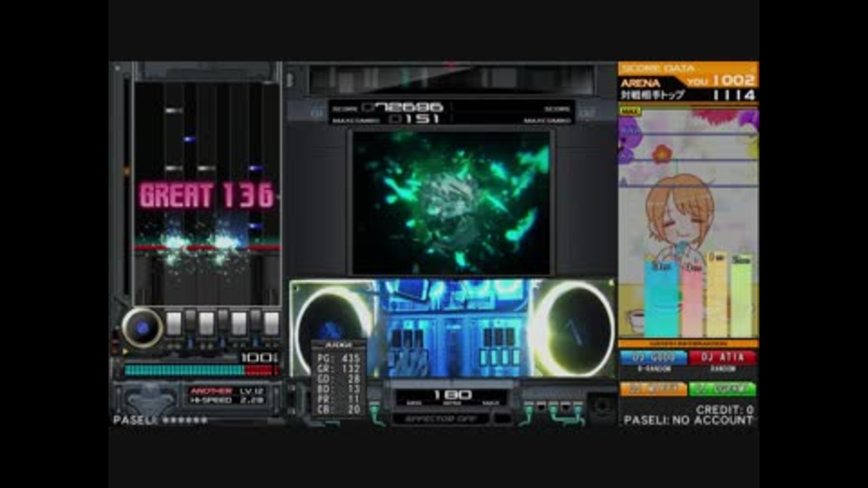This screenshot has width=868, height=488.
Task: Click the GD 28 judge row
Action: (339, 379)
